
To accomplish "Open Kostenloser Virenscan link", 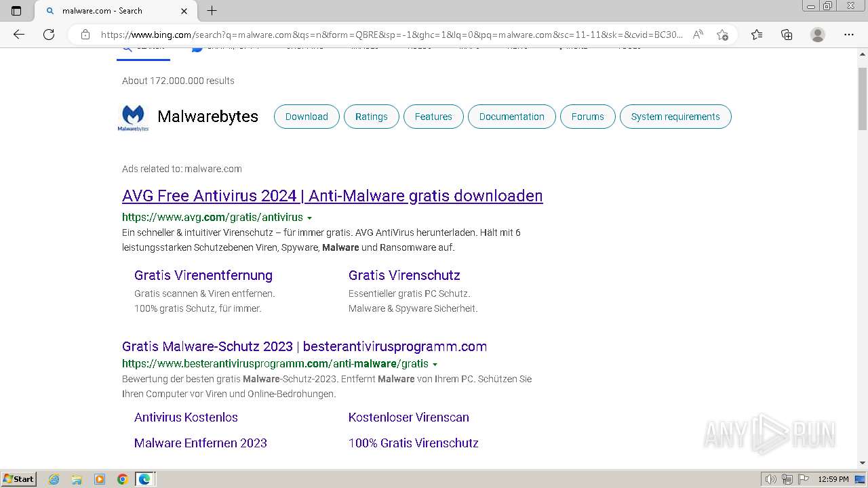I will tap(409, 418).
